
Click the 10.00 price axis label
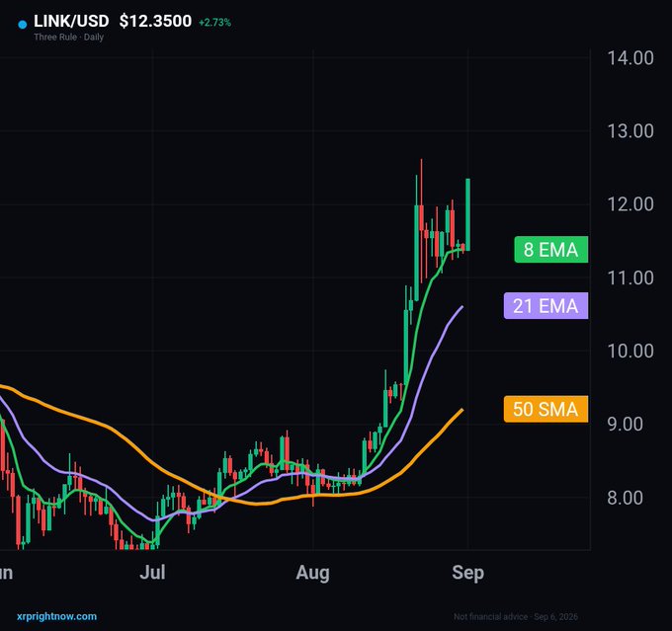[x=630, y=352]
